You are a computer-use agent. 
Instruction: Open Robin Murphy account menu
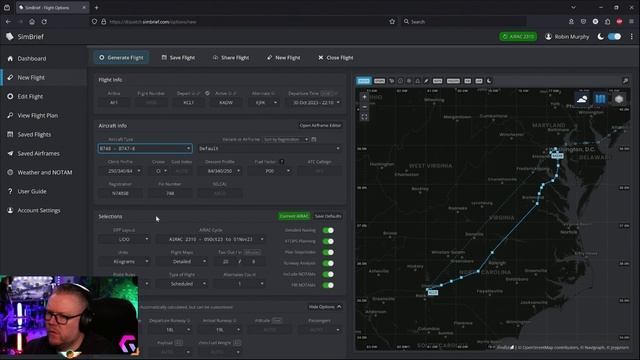coord(567,37)
